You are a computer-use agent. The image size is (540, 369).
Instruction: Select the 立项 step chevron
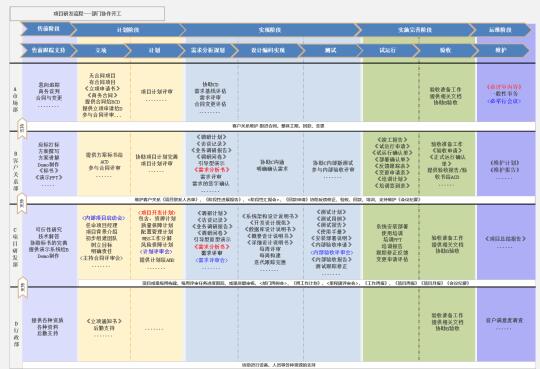click(x=101, y=50)
